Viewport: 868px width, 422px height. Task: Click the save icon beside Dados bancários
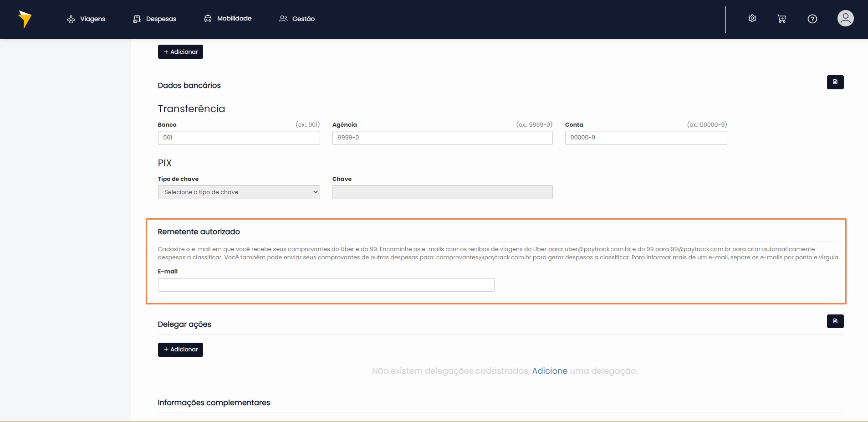[x=835, y=82]
